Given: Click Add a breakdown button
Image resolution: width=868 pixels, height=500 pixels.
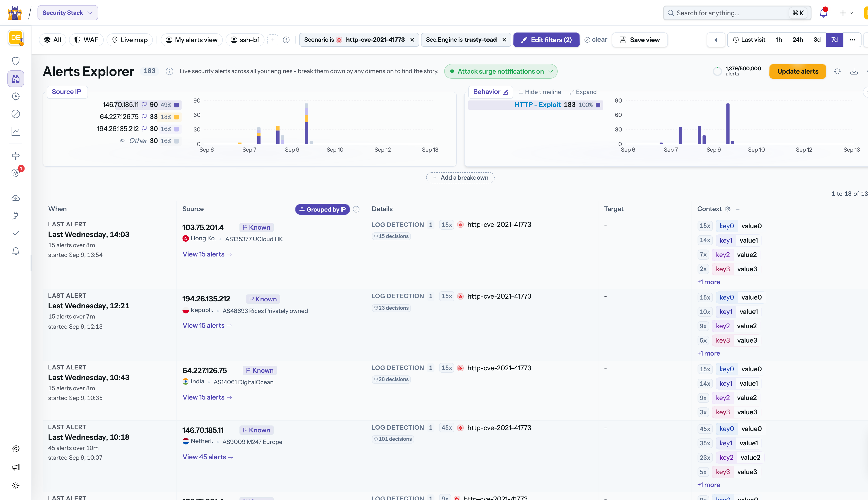Looking at the screenshot, I should 460,178.
